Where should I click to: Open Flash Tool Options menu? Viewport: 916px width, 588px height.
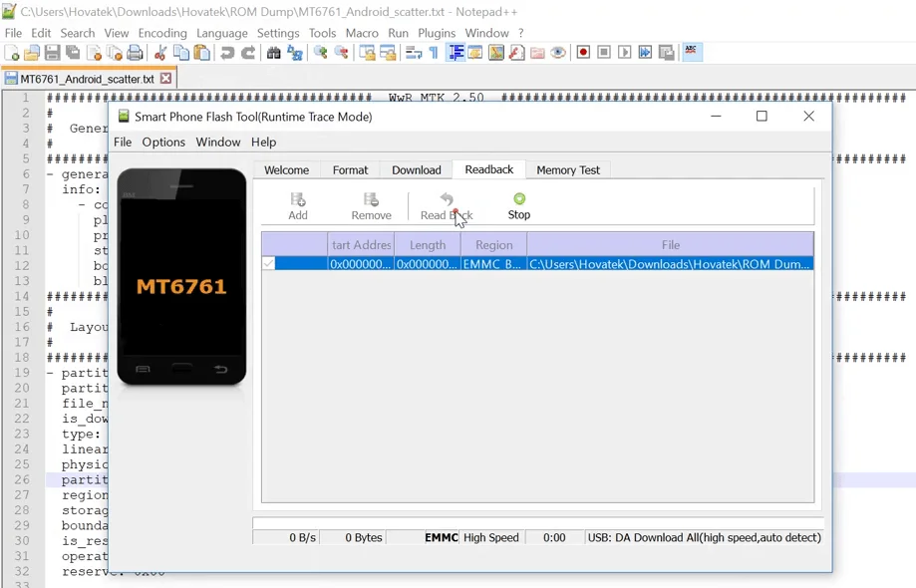click(x=163, y=142)
